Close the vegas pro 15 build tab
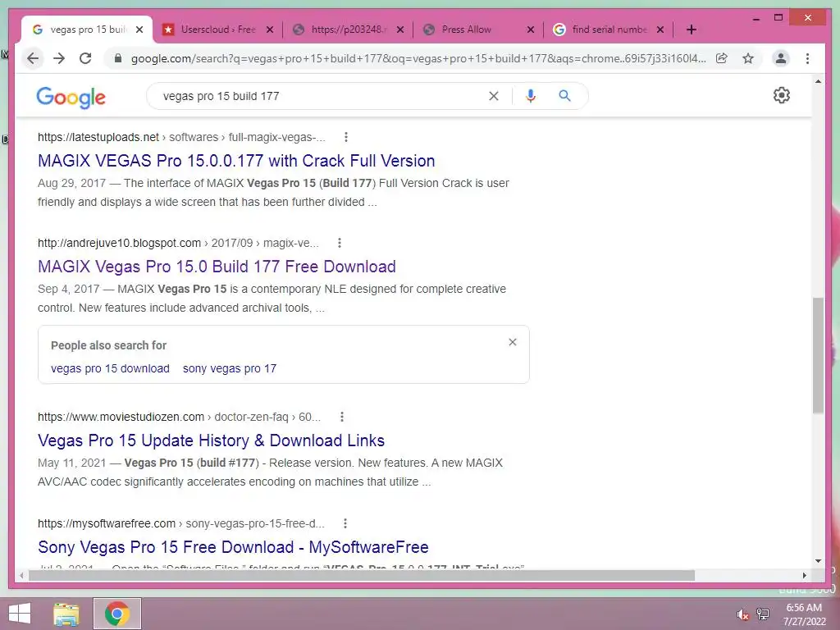 coord(139,30)
